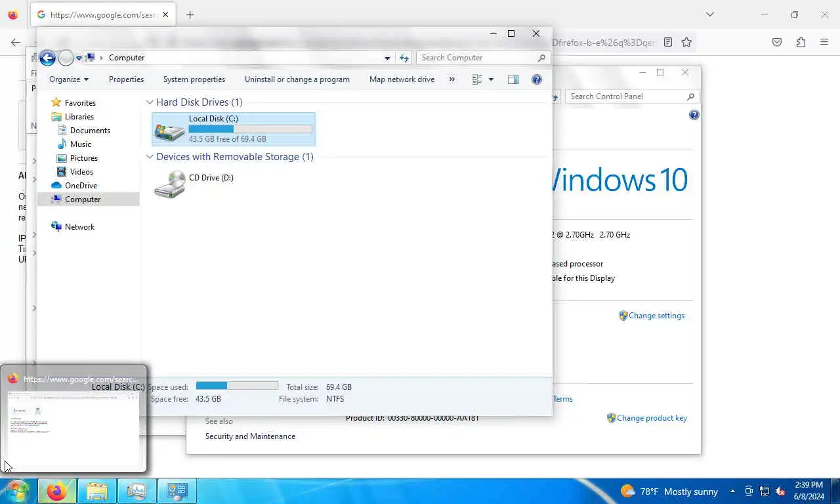Click Change settings in System window

656,316
